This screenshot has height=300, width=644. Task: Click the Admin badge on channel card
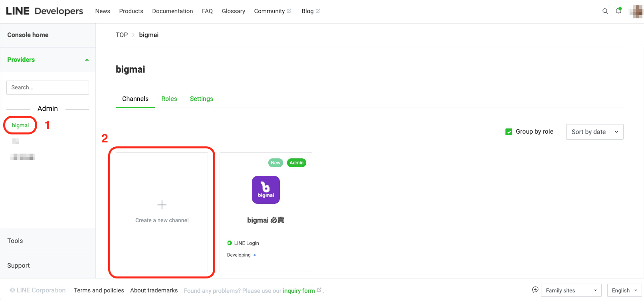click(x=297, y=163)
